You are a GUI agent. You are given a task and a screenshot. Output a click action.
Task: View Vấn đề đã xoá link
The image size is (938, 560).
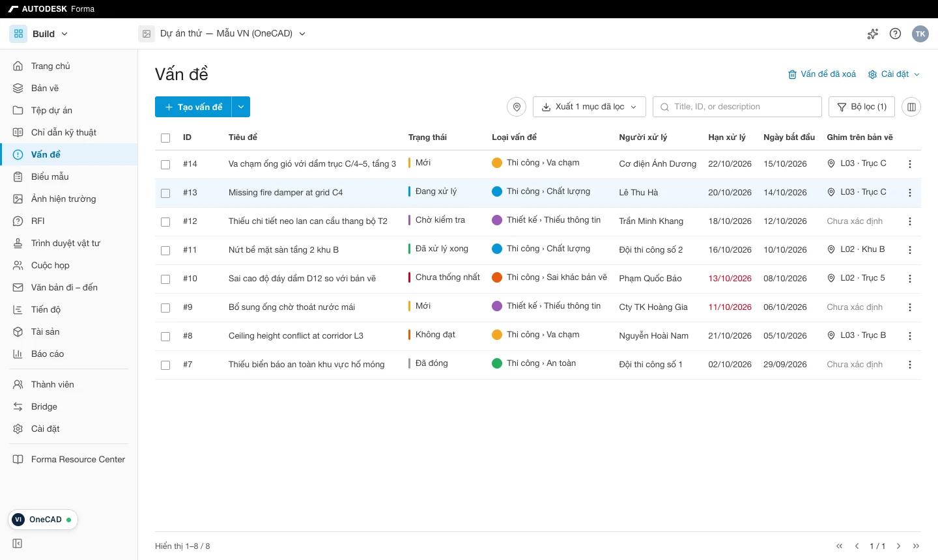[822, 74]
